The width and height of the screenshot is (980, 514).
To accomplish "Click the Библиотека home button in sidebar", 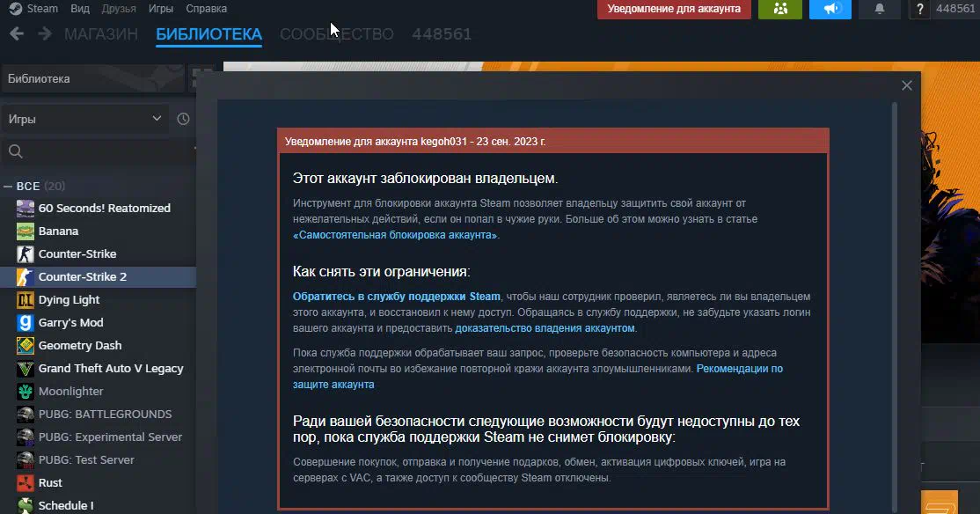I will [x=92, y=79].
